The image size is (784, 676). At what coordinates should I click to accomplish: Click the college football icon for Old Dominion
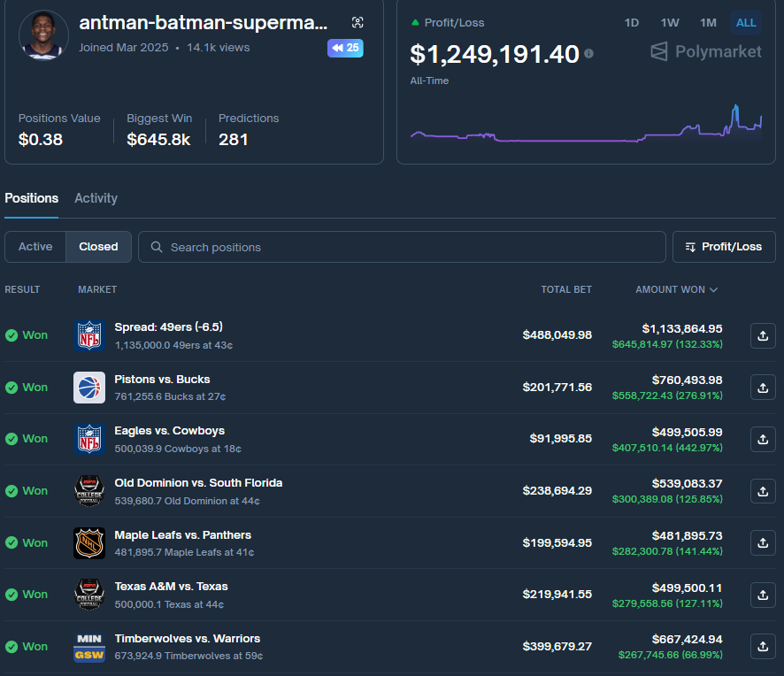click(x=89, y=491)
